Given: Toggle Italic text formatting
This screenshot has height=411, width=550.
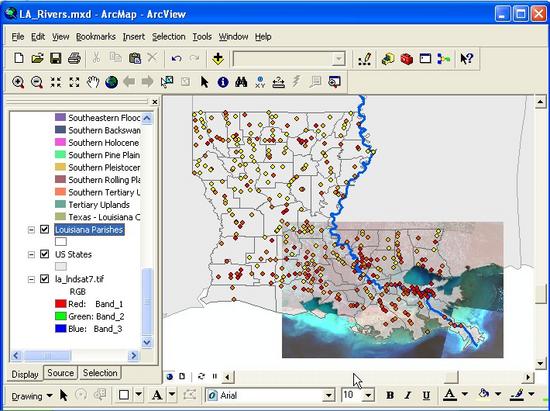Looking at the screenshot, I should (x=408, y=396).
